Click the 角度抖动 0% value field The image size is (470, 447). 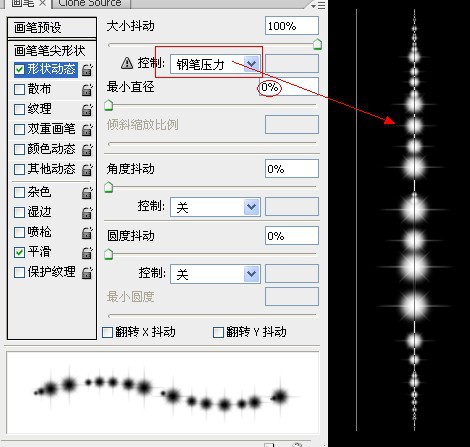(292, 169)
